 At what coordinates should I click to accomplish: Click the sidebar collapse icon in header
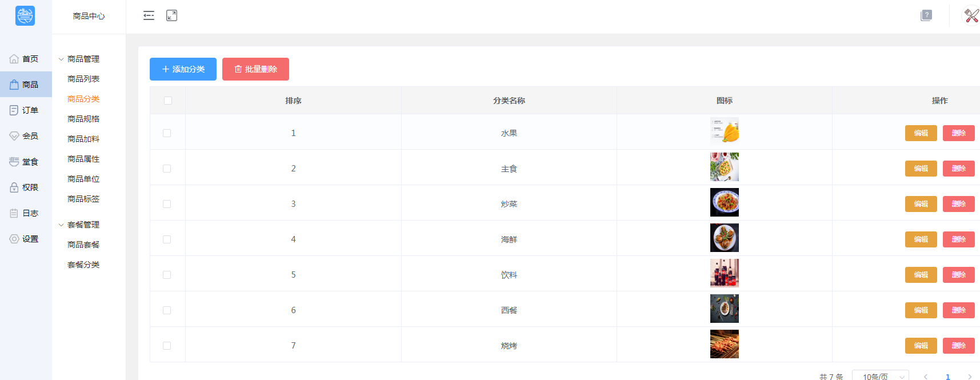(149, 15)
